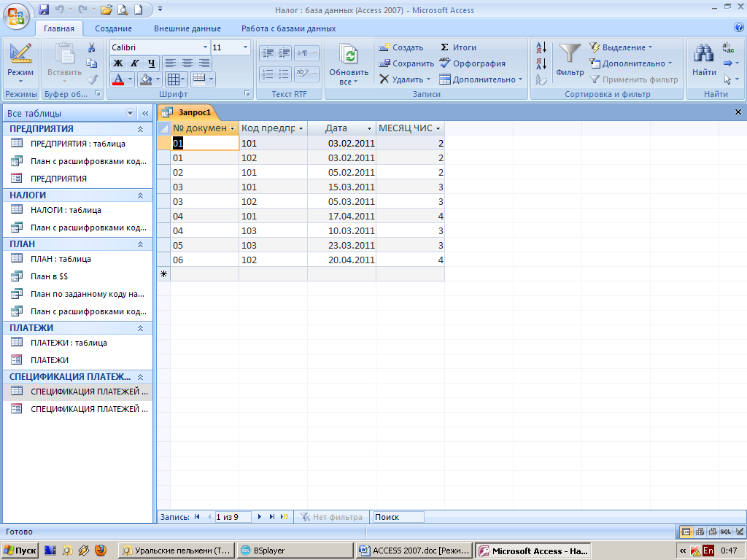Click the new blank record navigation icon

pyautogui.click(x=285, y=517)
